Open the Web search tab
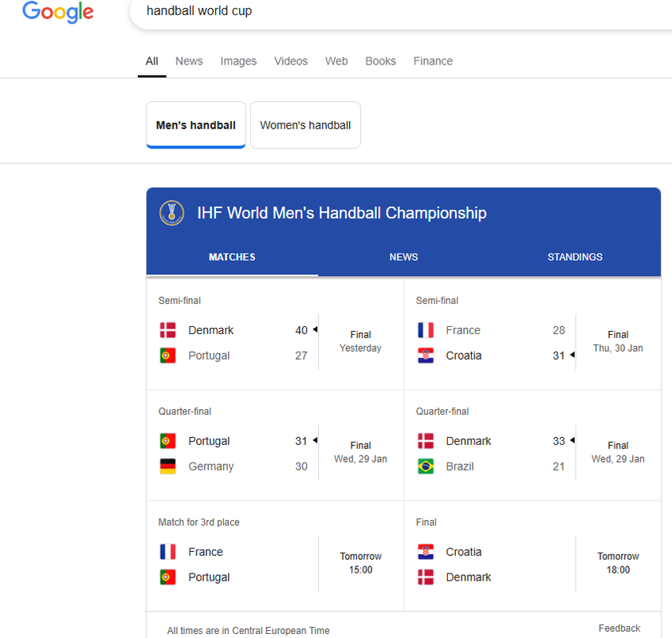The height and width of the screenshot is (638, 672). point(336,61)
